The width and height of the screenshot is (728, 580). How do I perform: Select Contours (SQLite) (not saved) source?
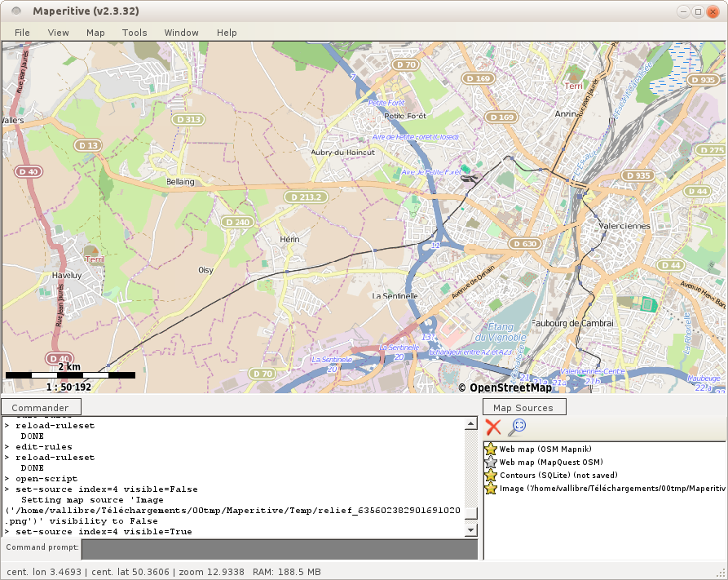[558, 475]
